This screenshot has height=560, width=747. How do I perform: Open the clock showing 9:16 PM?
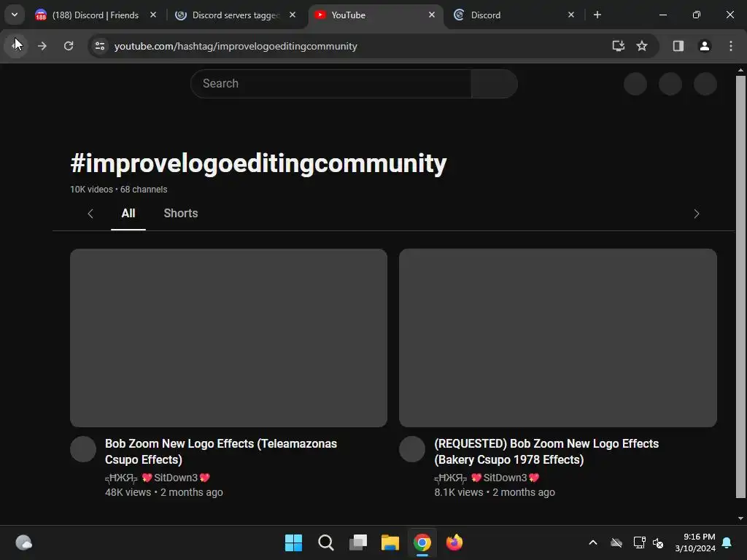click(695, 542)
